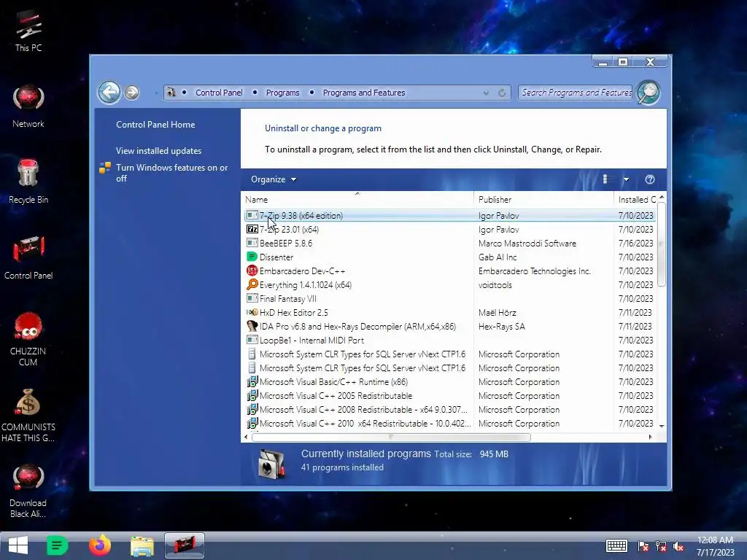
Task: Sort by the Name column header
Action: [357, 199]
